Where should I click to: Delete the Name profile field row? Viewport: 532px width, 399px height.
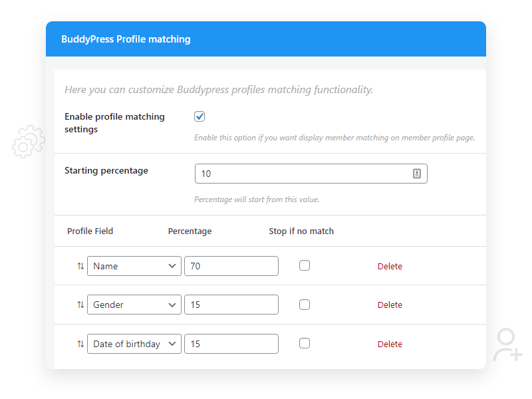point(390,267)
